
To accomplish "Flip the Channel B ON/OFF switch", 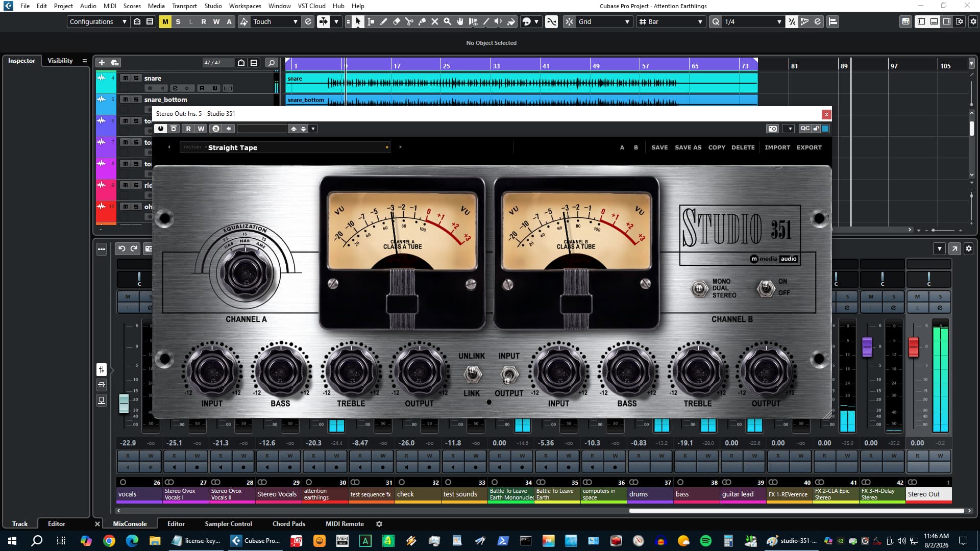I will pos(765,288).
